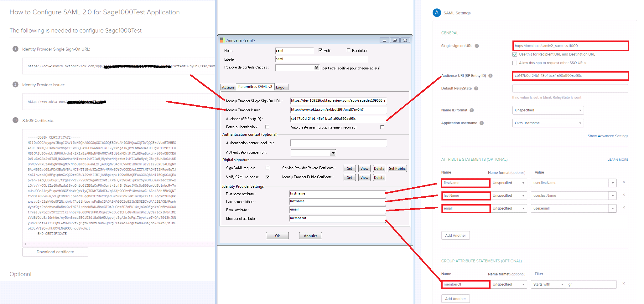
Task: Uncheck Verify SAML response
Action: (267, 177)
